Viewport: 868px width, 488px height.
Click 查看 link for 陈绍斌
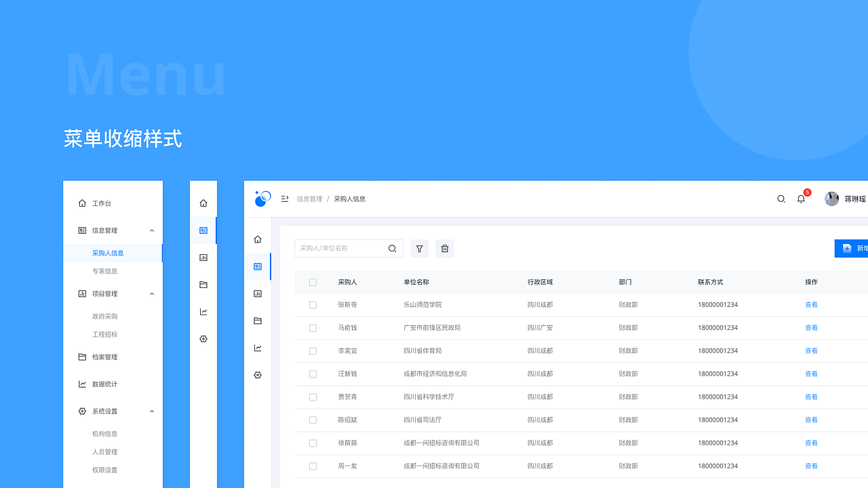click(x=811, y=420)
